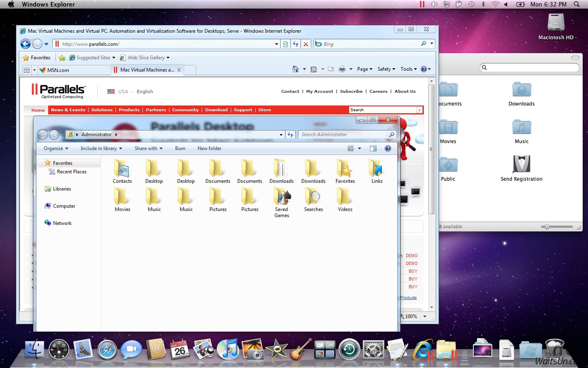Follow the My Account link
588x368 pixels.
pyautogui.click(x=319, y=92)
